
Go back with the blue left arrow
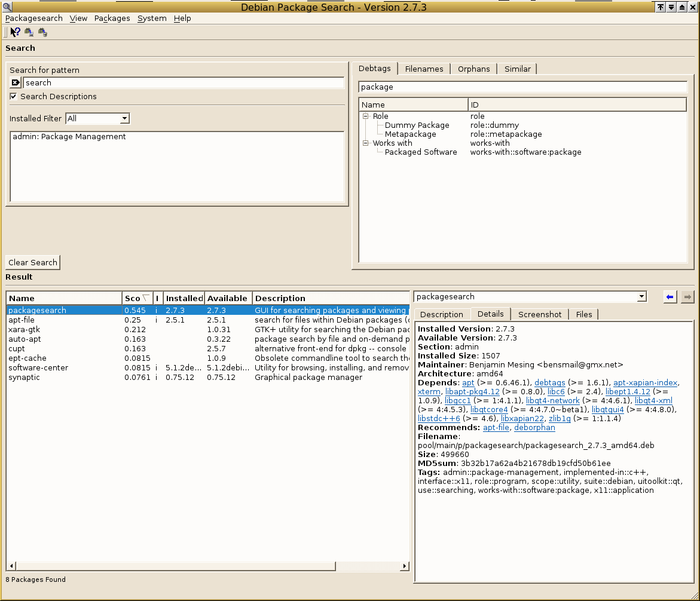pos(670,297)
